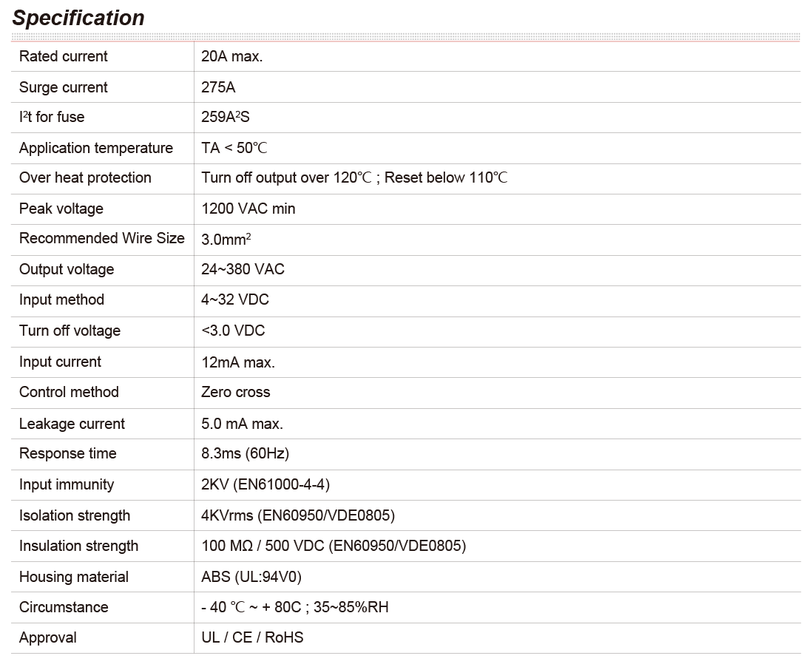Select the UL / CE / RoHS value

[252, 637]
